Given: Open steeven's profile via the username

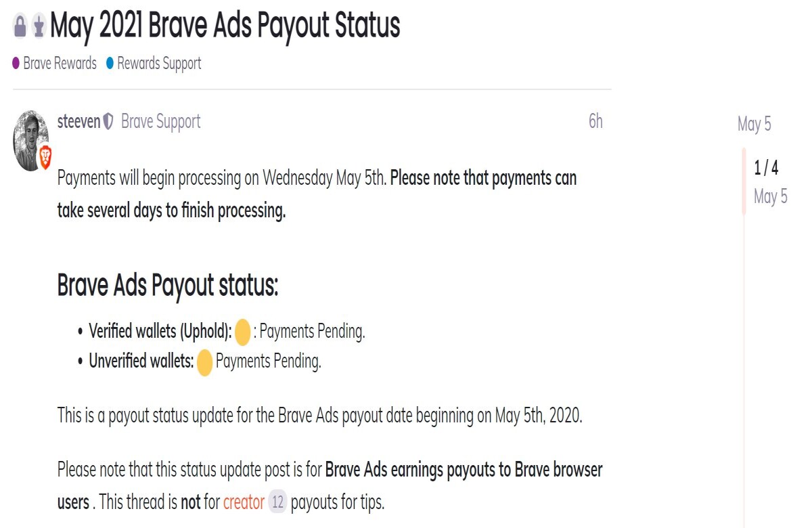Looking at the screenshot, I should coord(78,122).
